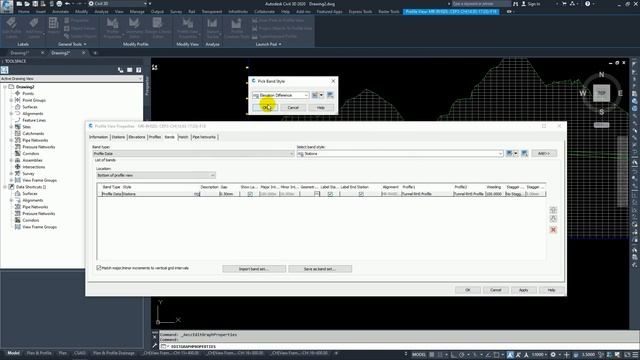Click the Plan & Profile layout tab

point(39,353)
